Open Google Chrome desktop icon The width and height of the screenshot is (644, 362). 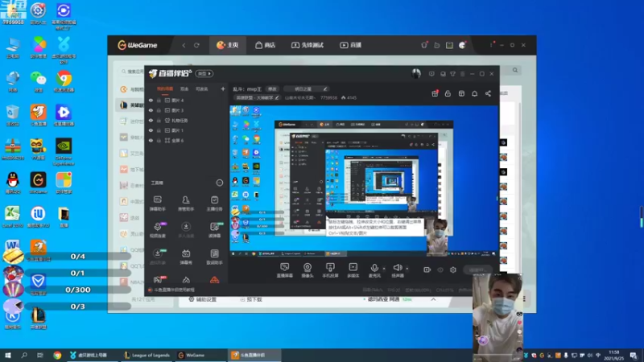[x=64, y=81]
